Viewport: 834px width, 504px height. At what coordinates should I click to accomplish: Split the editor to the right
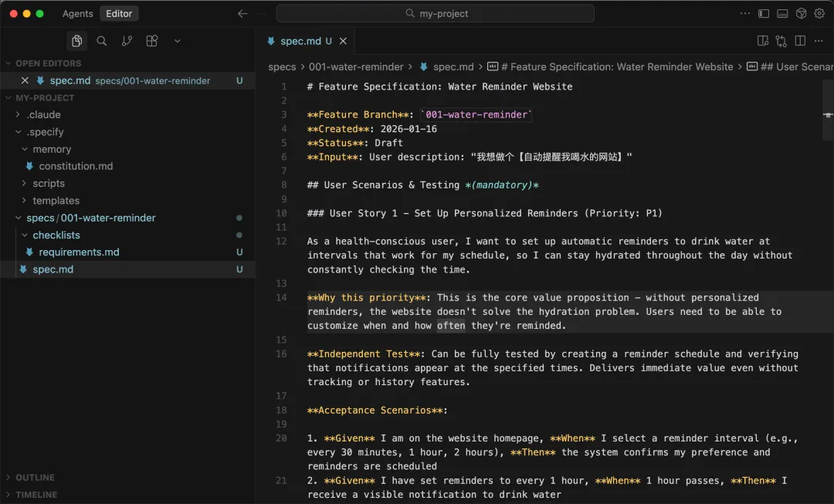point(800,41)
